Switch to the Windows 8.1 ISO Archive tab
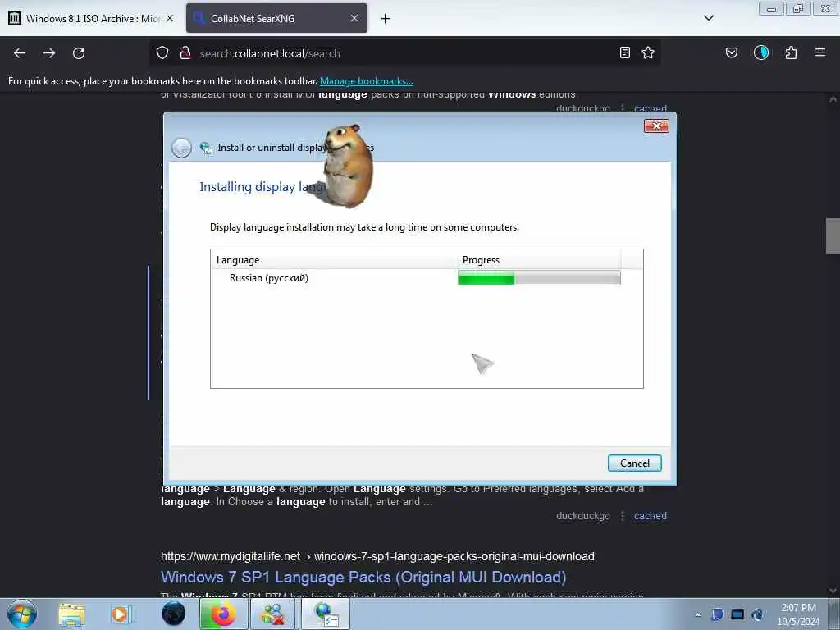Image resolution: width=840 pixels, height=630 pixels. tap(92, 19)
